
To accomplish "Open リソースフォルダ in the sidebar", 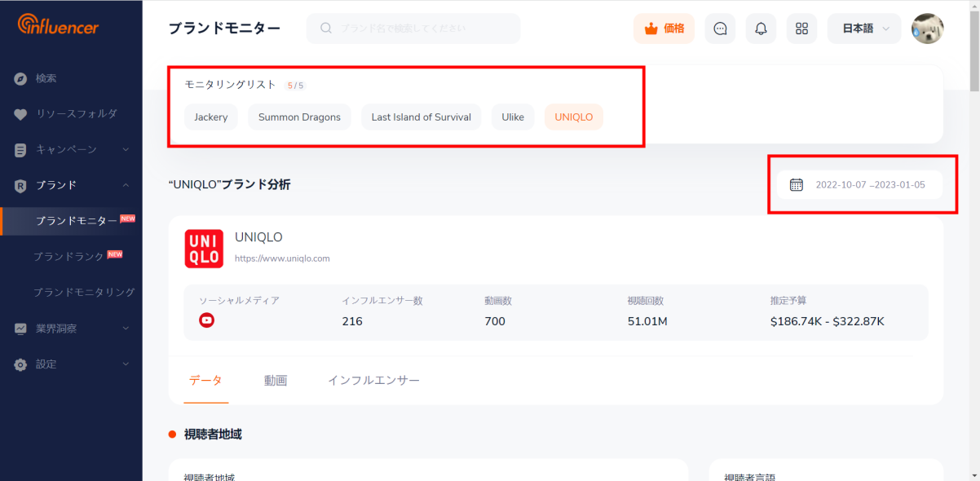I will pyautogui.click(x=77, y=114).
